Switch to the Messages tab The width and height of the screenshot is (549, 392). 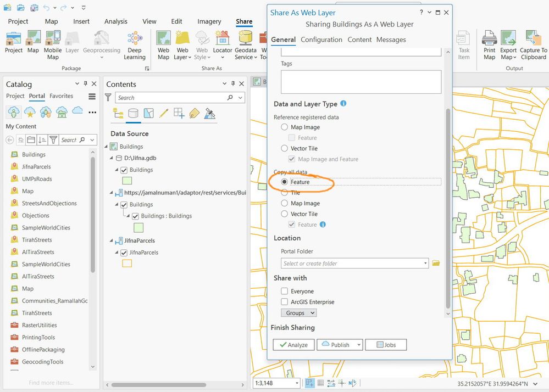391,40
